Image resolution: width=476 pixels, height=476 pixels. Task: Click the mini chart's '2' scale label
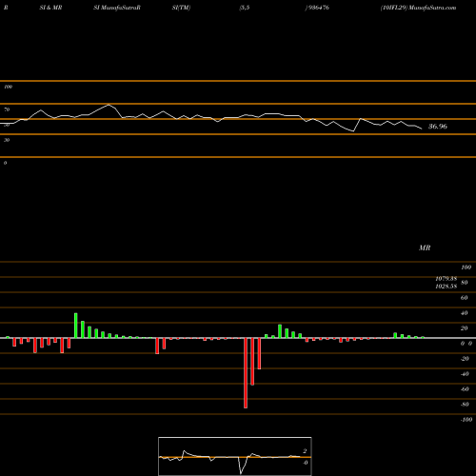point(305,451)
